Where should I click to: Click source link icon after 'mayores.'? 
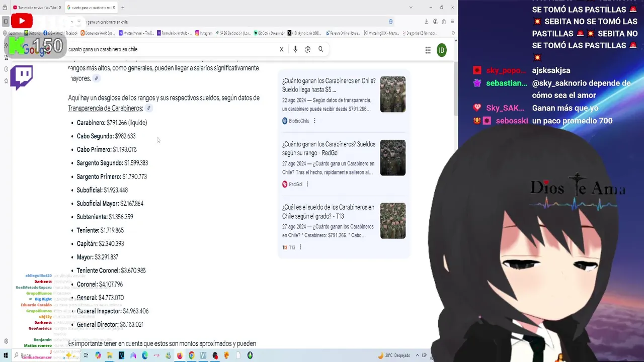click(96, 78)
